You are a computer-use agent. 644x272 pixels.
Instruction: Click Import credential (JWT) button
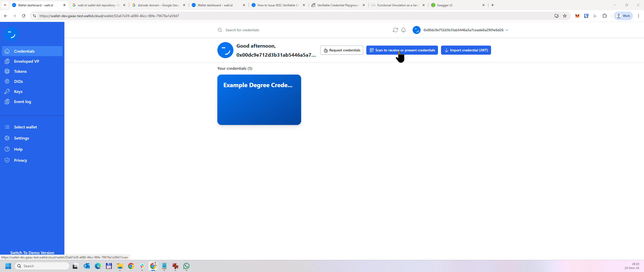(x=466, y=50)
